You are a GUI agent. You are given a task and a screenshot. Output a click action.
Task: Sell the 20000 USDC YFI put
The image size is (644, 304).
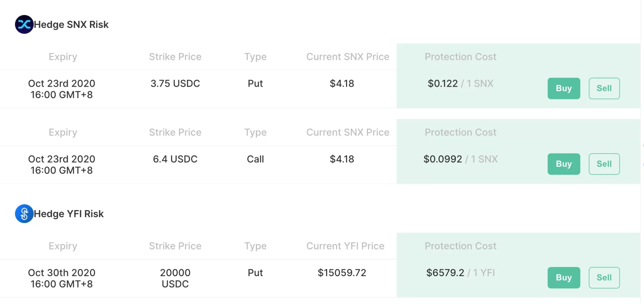click(604, 278)
